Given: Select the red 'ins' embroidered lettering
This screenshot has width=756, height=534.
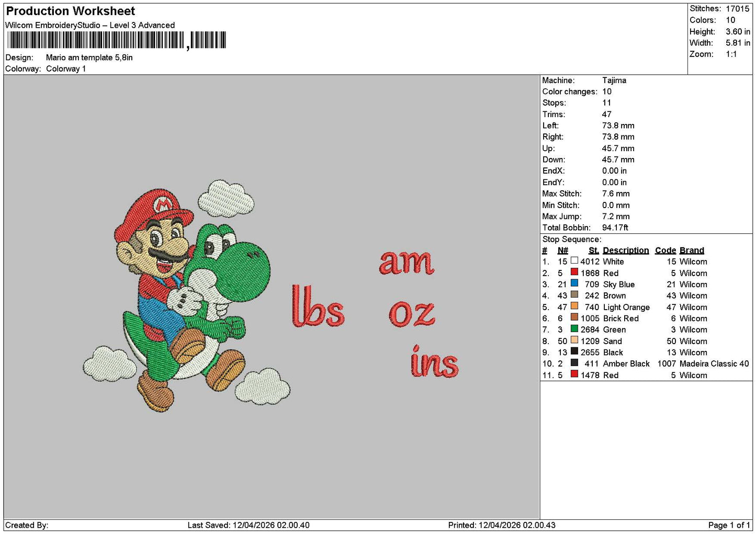Looking at the screenshot, I should [x=434, y=361].
